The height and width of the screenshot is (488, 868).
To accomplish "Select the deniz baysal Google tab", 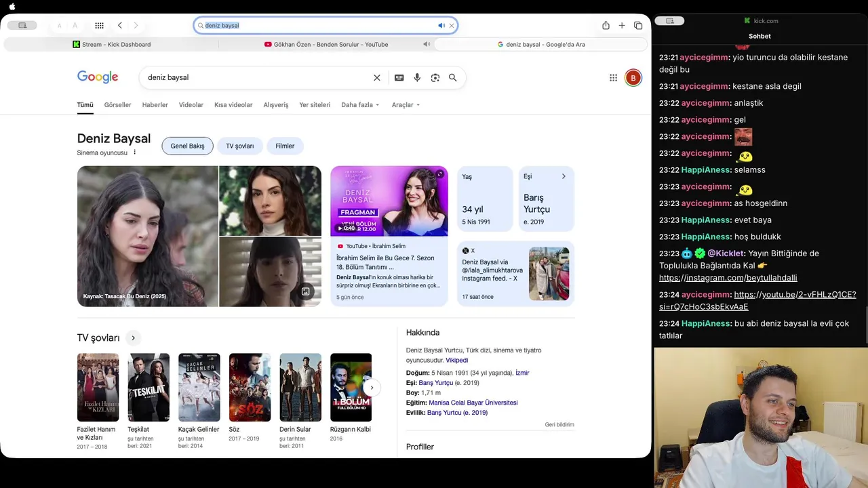I will 540,44.
